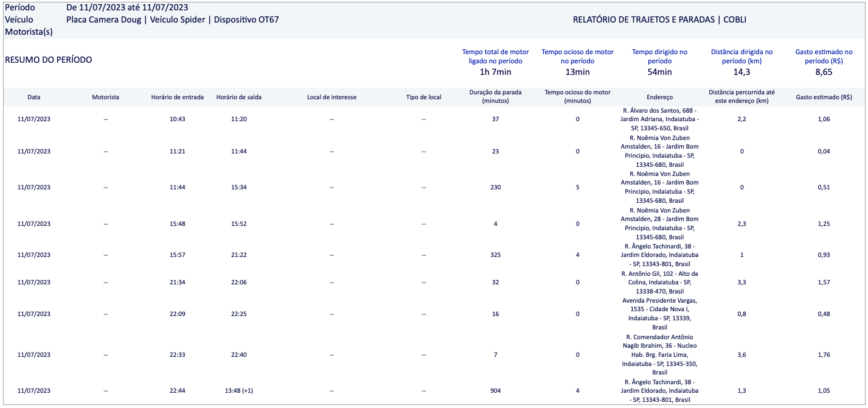Select estimated cost '0,93'

[x=824, y=255]
